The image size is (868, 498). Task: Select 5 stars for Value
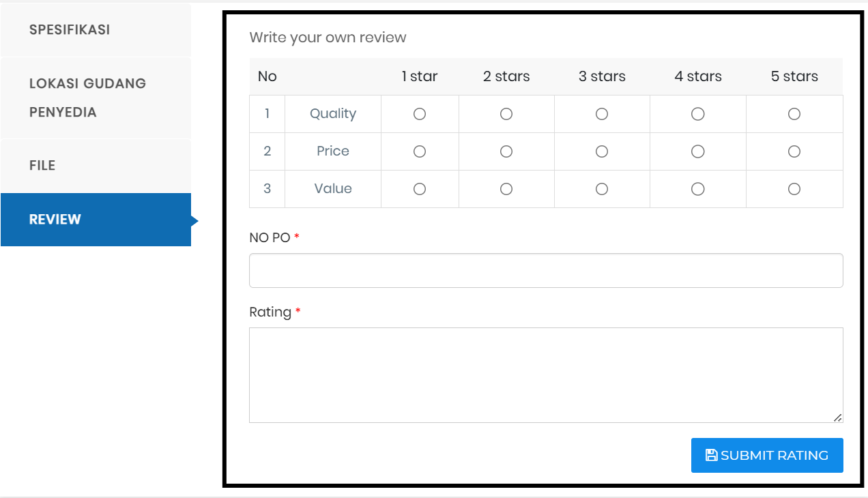coord(794,189)
